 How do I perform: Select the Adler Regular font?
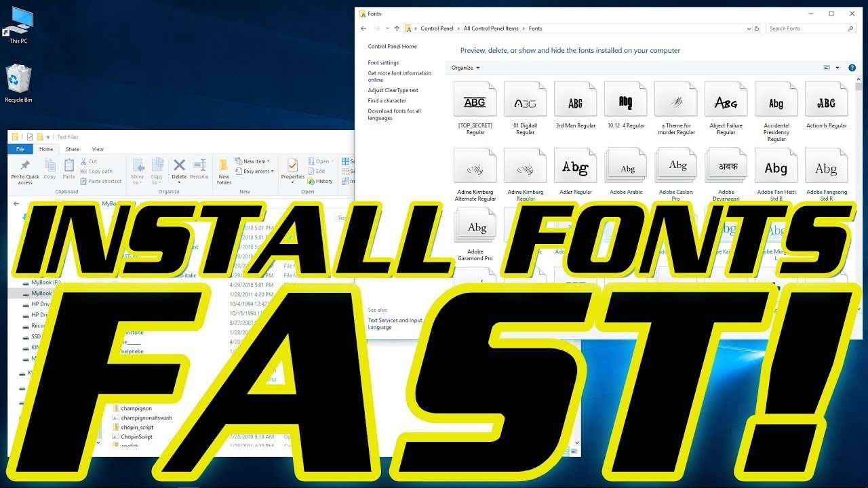[x=575, y=171]
